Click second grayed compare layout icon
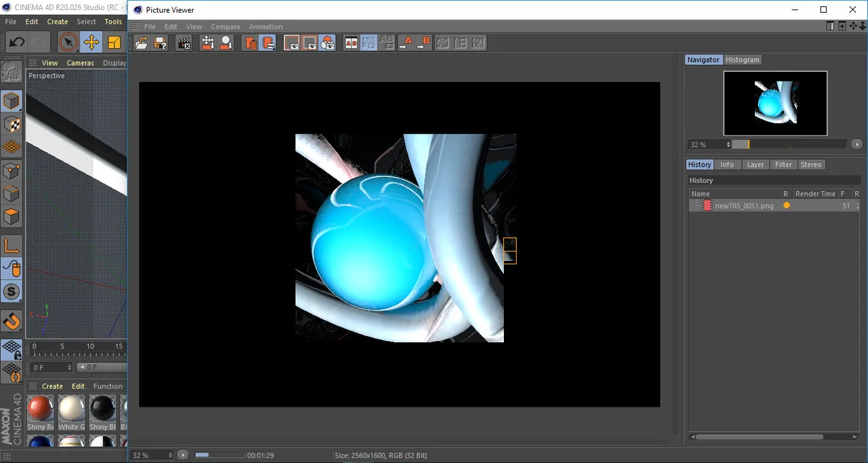This screenshot has height=463, width=868. [x=460, y=43]
